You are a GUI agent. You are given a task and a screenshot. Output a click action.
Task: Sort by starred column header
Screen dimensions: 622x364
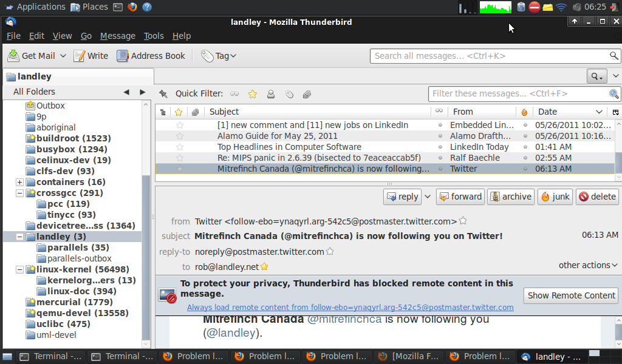[179, 112]
